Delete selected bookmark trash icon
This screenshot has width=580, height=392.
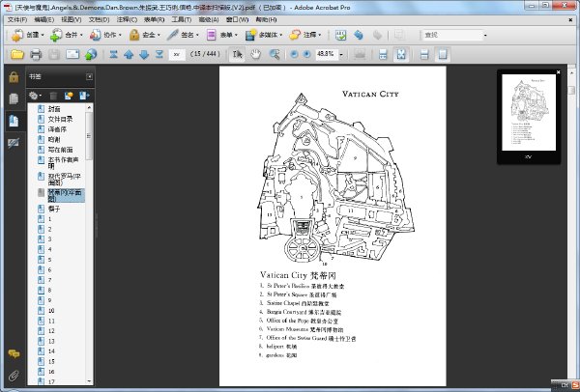tap(53, 96)
